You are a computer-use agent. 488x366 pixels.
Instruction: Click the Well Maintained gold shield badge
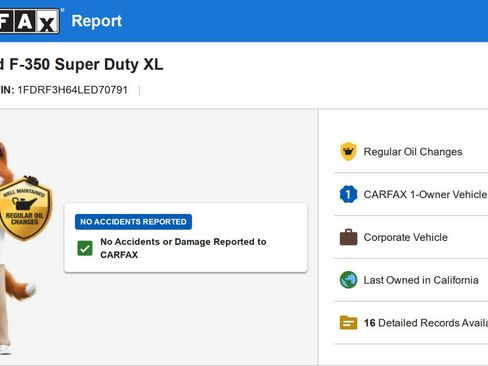pos(25,208)
